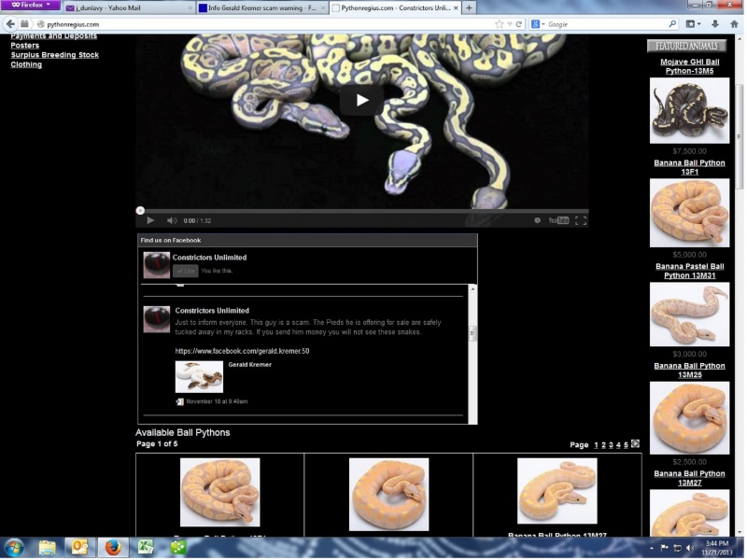Viewport: 747px width, 560px height.
Task: Click the browser back arrow button
Action: coord(10,24)
